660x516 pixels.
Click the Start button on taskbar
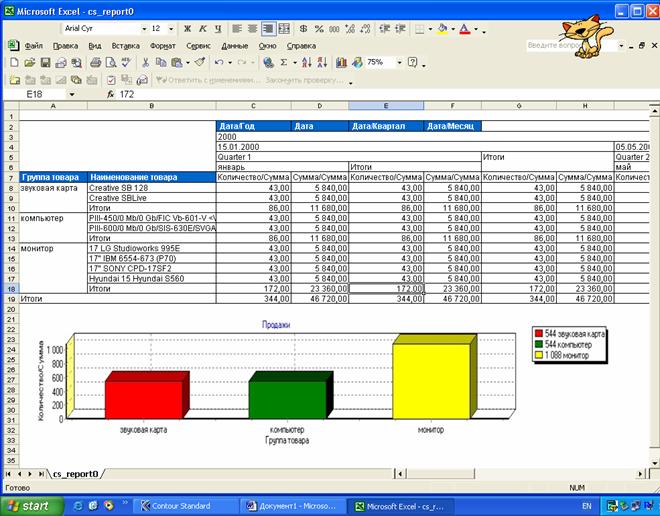(x=28, y=506)
